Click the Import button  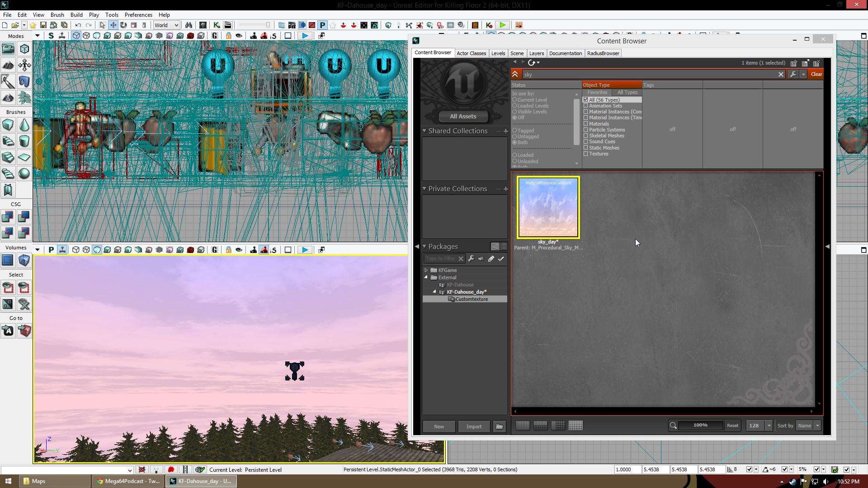tap(474, 427)
